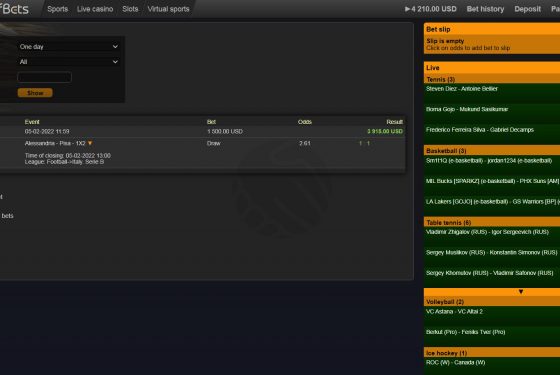Go to Live casino
Screen dimensions: 560x375
click(x=95, y=9)
